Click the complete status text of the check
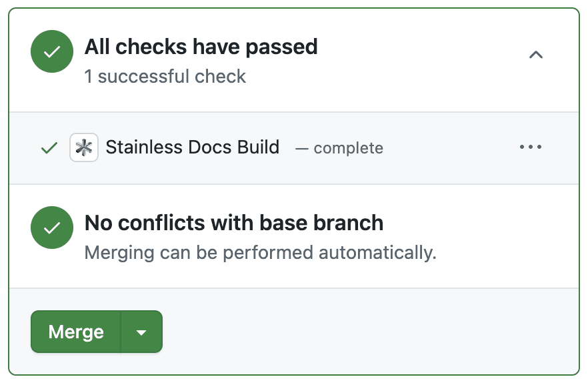This screenshot has width=588, height=383. coord(348,148)
